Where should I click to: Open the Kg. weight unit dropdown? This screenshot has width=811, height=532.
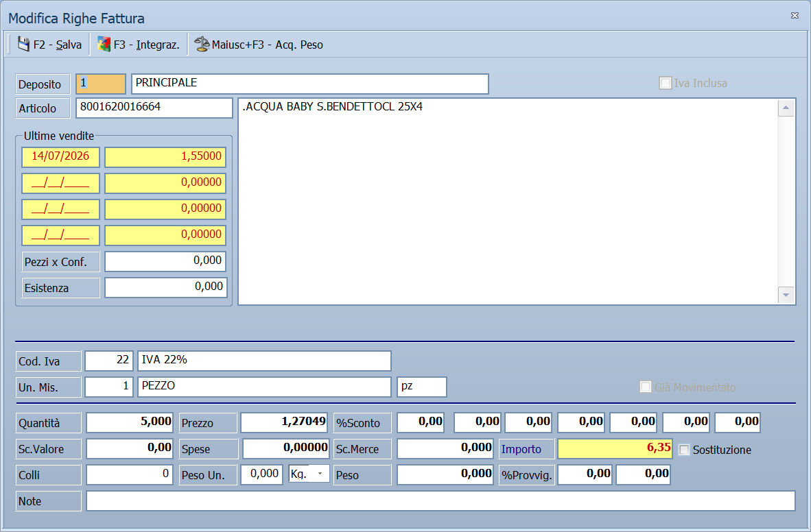click(320, 474)
